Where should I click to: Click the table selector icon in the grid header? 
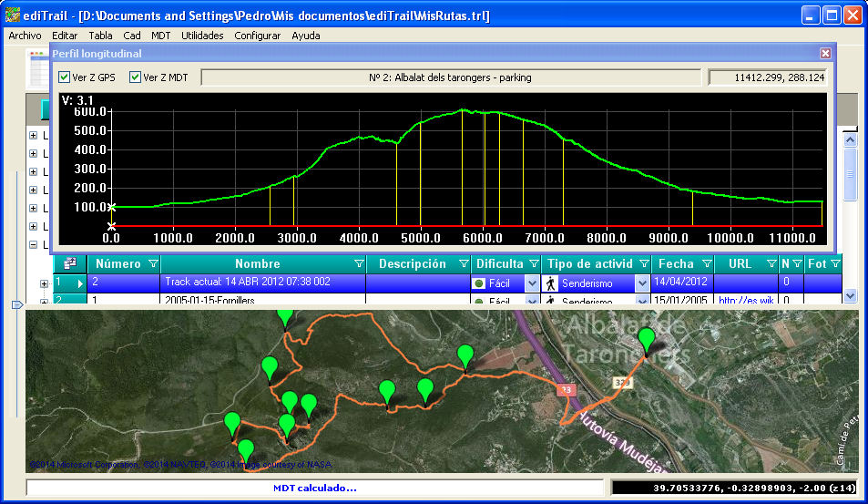coord(70,263)
